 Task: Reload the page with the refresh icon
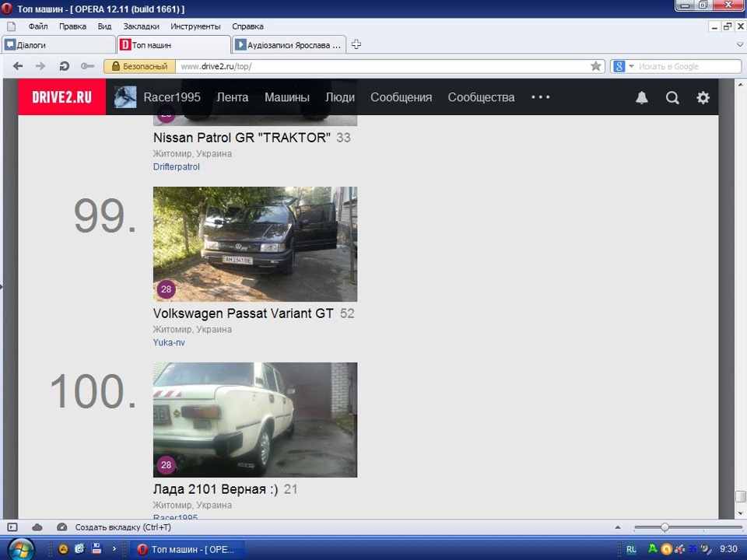64,66
